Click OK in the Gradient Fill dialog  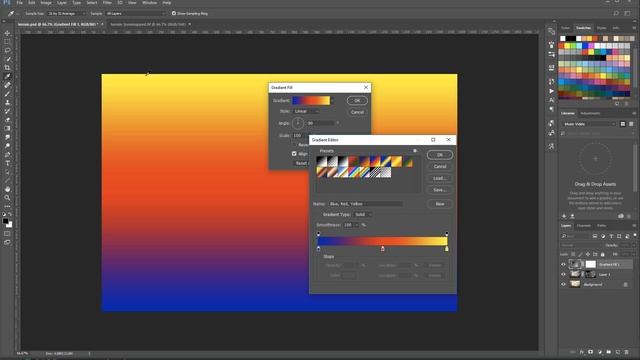(x=357, y=100)
